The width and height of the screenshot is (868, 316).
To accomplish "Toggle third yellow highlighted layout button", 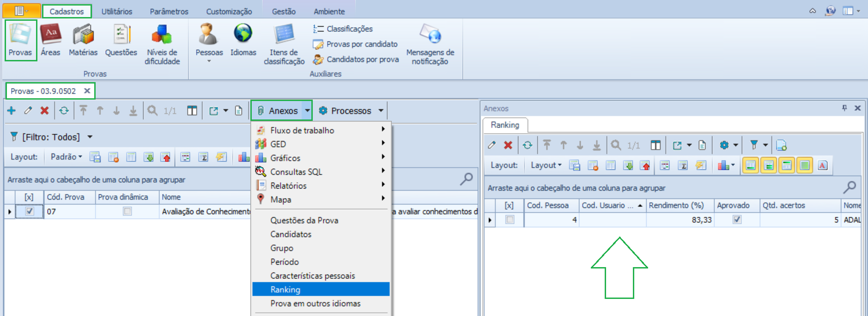I will coord(787,165).
